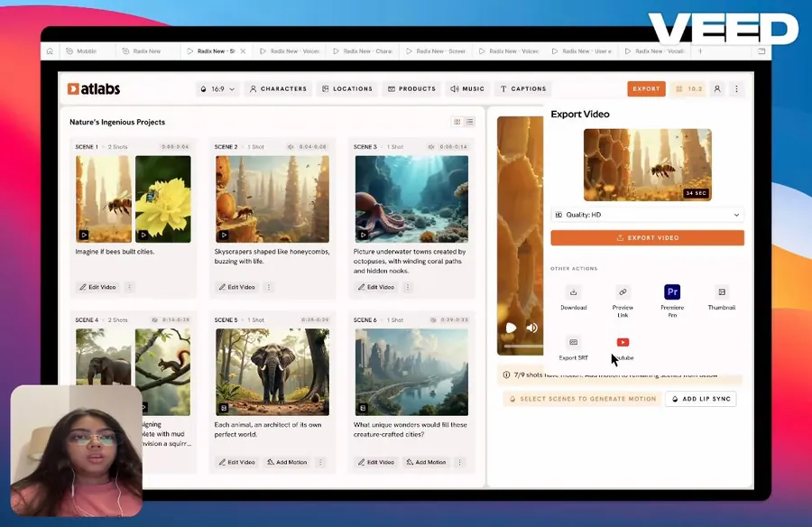This screenshot has height=527, width=812.
Task: Click the Export SRT icon
Action: 573,343
